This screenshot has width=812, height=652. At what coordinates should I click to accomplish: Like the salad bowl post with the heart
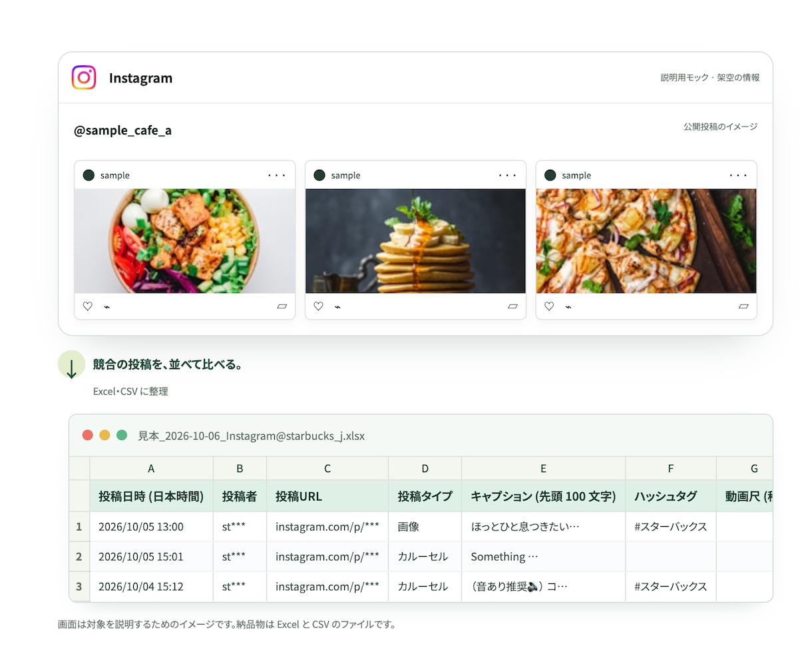(x=88, y=306)
